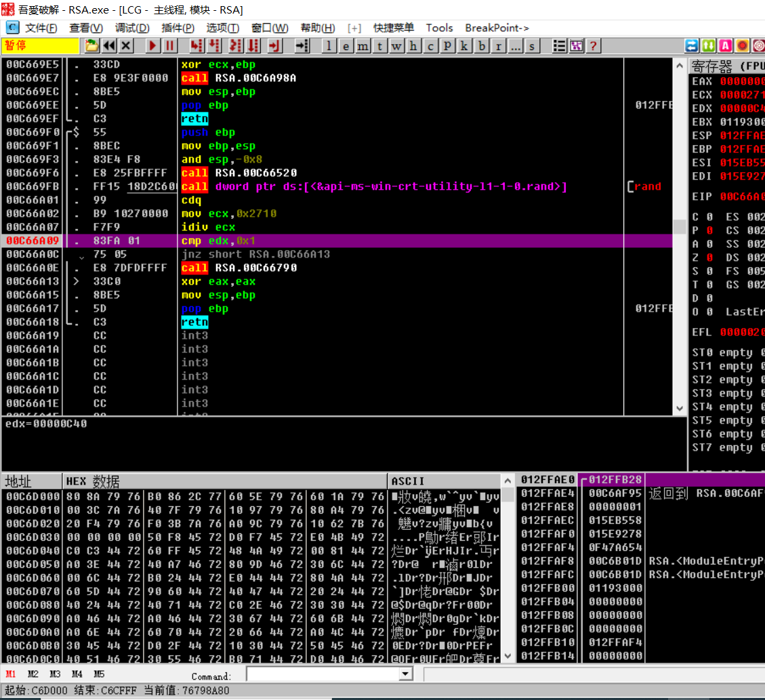Click the Step over toolbar icon
The image size is (765, 700).
pos(213,46)
